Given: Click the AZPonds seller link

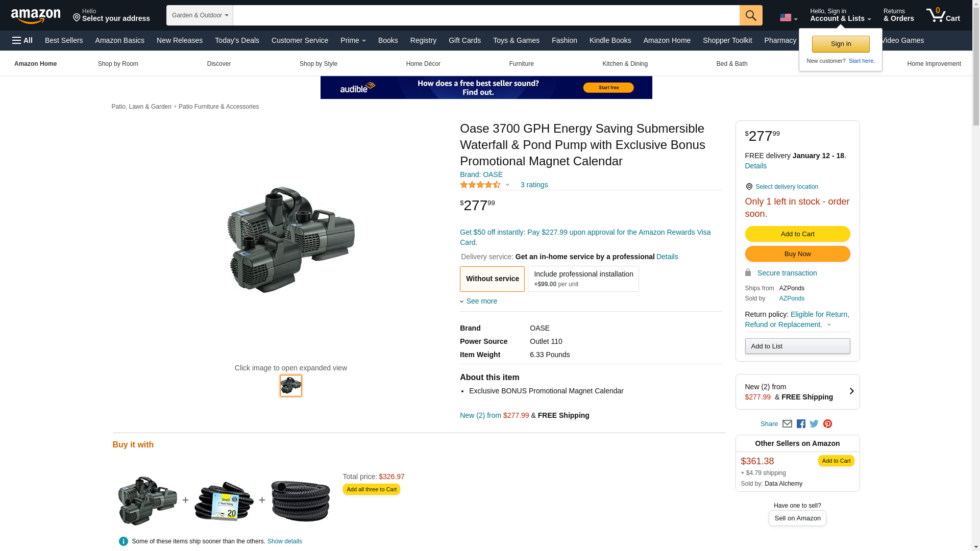Looking at the screenshot, I should point(791,298).
